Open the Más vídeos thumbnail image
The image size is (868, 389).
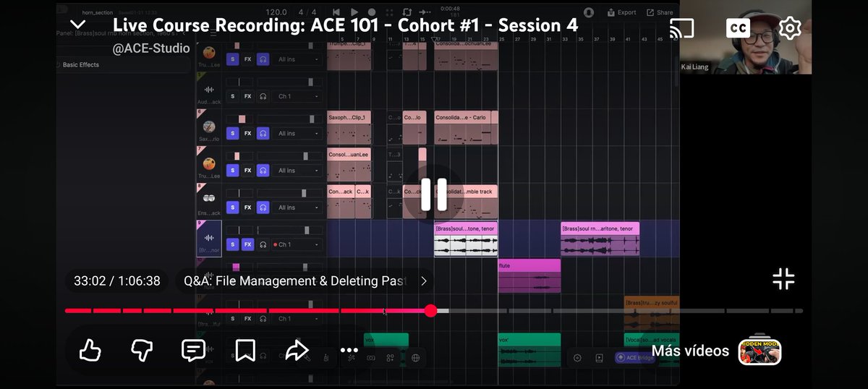click(759, 351)
